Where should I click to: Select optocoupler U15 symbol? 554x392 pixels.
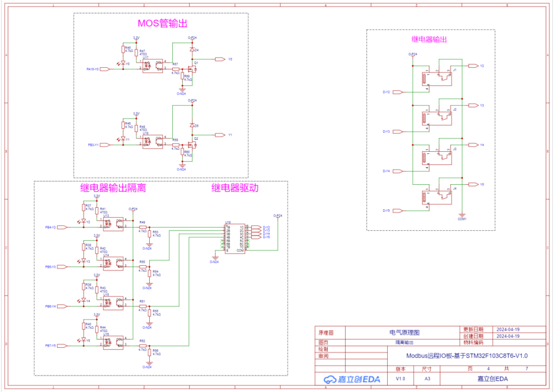click(113, 303)
